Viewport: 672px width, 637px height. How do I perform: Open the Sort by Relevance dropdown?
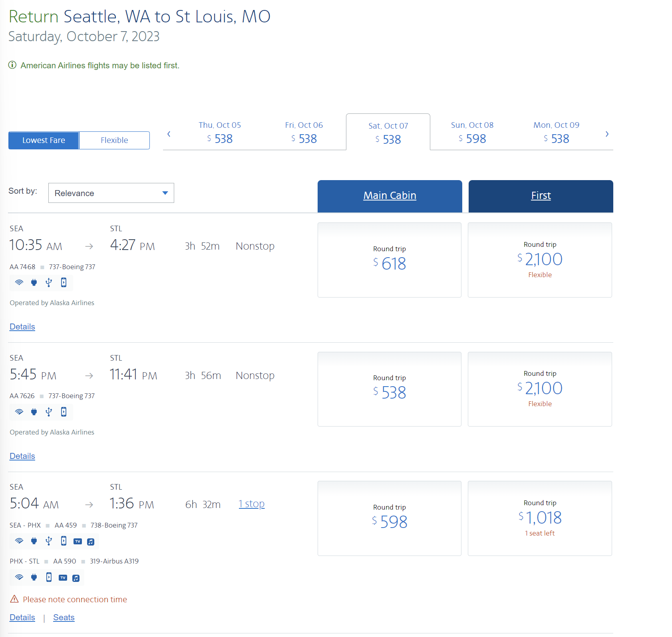[111, 193]
